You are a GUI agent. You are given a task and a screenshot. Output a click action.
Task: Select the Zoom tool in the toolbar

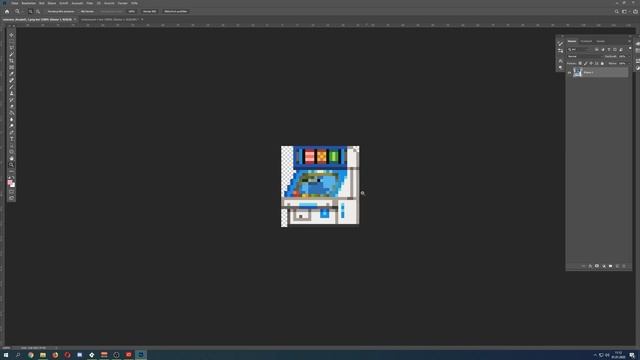pyautogui.click(x=11, y=165)
